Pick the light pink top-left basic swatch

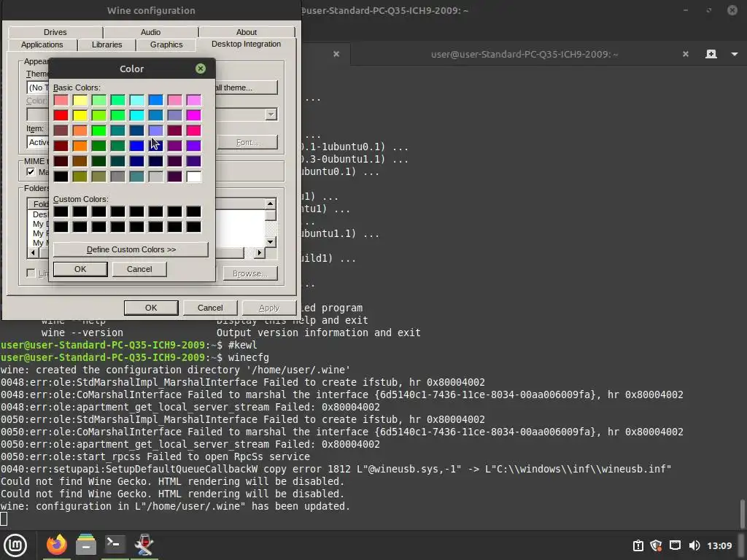[x=61, y=99]
